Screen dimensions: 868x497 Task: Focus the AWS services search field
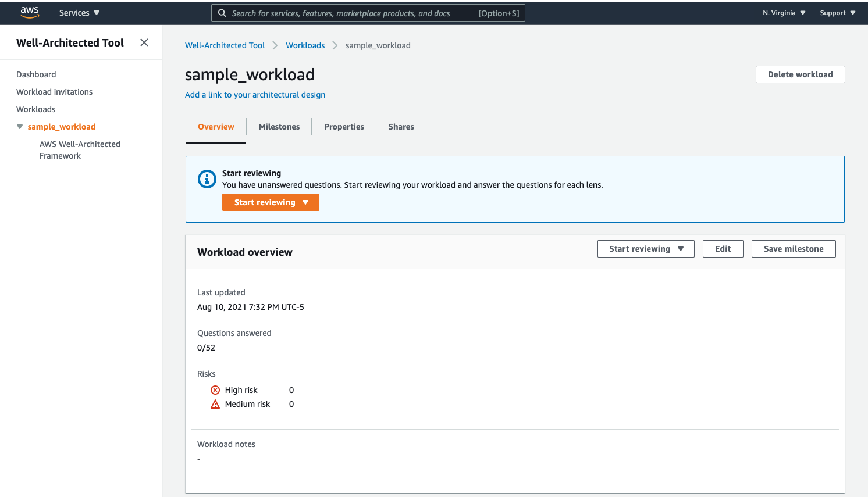click(x=368, y=13)
